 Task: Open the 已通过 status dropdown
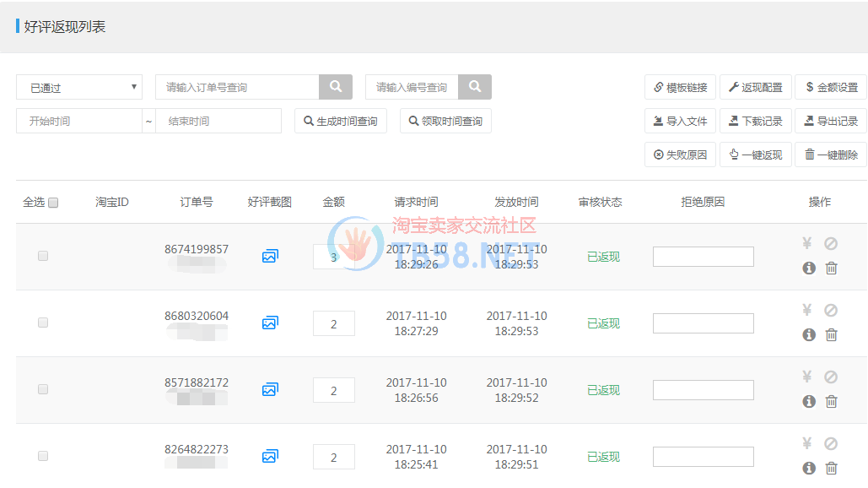(79, 87)
